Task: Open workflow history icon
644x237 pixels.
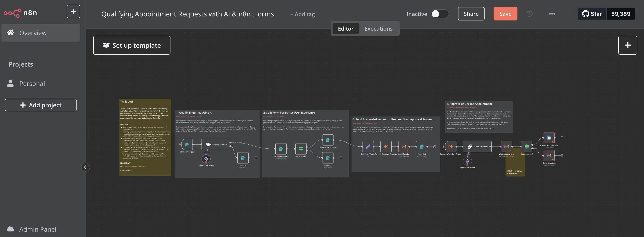Action: (530, 14)
